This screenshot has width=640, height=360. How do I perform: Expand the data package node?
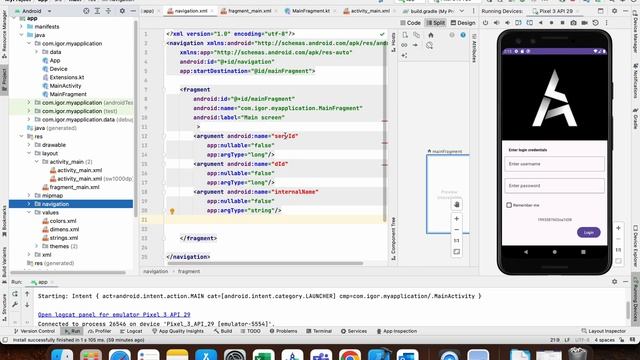37,52
